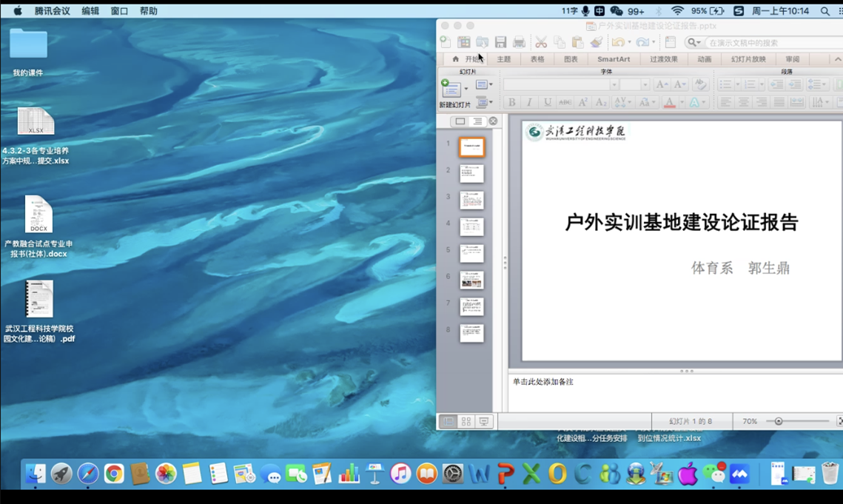Open slide sorter view from status bar
The width and height of the screenshot is (843, 504).
466,422
